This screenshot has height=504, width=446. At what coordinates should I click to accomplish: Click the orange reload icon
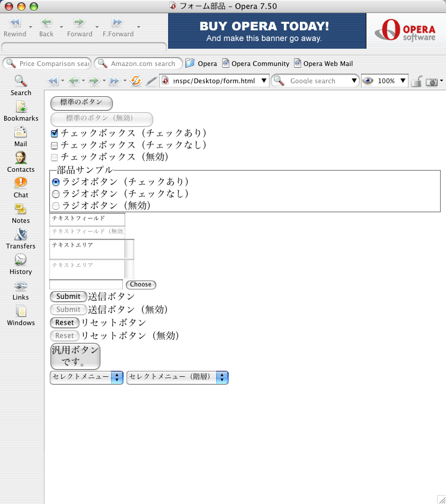[x=136, y=81]
